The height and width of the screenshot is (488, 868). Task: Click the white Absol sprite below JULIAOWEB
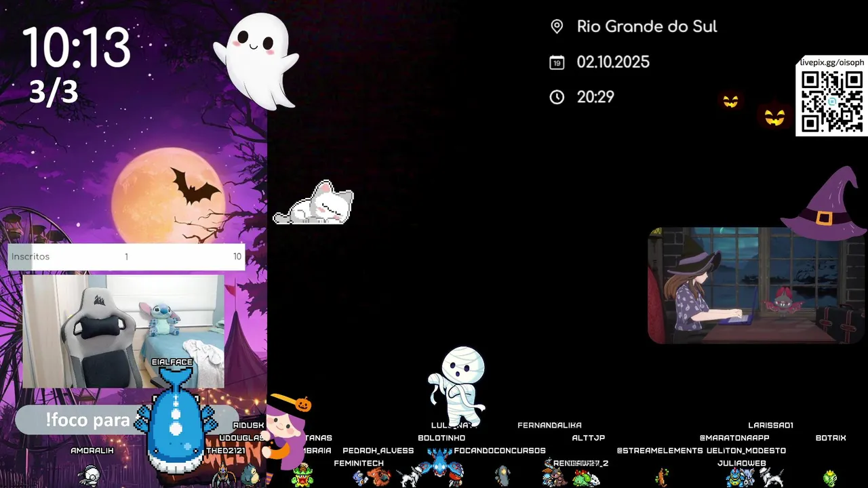point(771,477)
